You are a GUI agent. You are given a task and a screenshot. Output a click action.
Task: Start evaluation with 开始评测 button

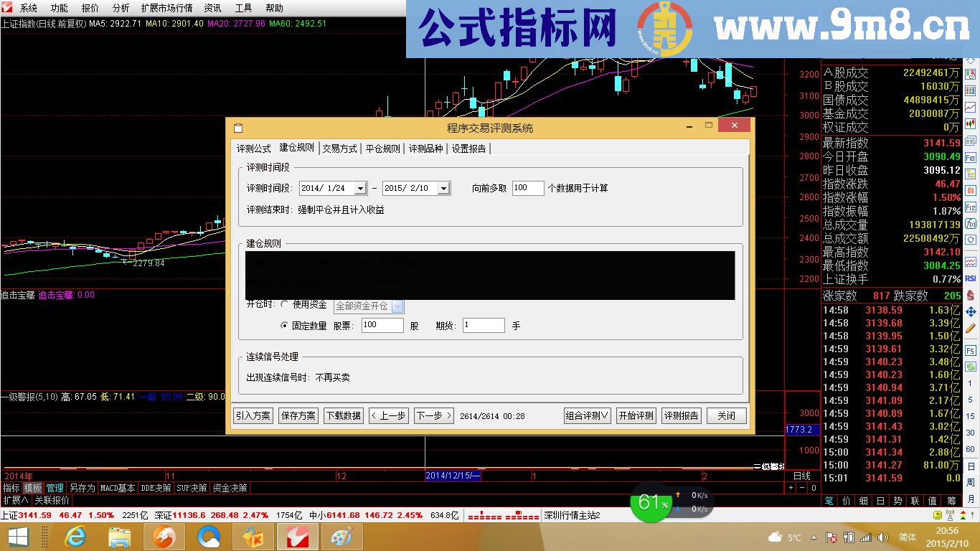tap(636, 415)
